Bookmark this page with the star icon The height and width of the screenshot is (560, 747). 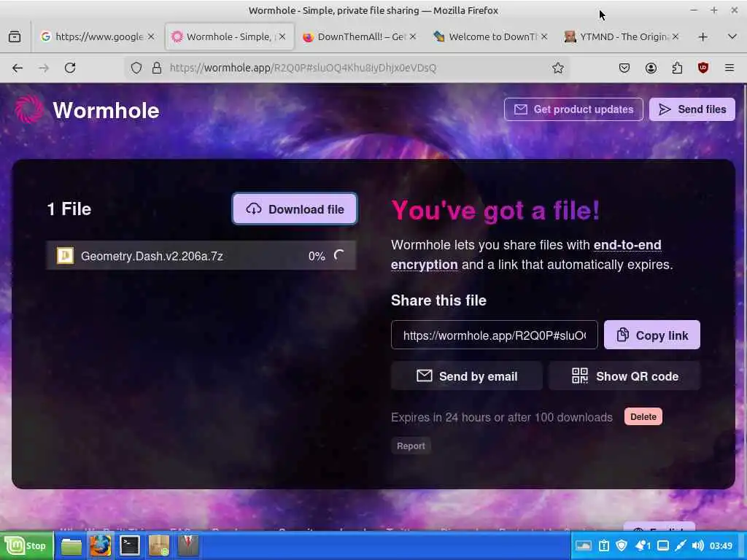click(x=558, y=68)
